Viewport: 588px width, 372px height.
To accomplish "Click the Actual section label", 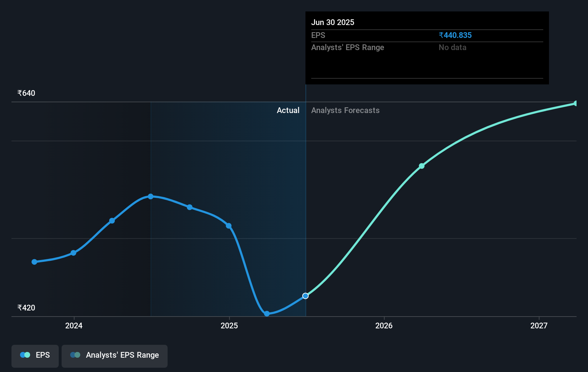I will point(288,111).
